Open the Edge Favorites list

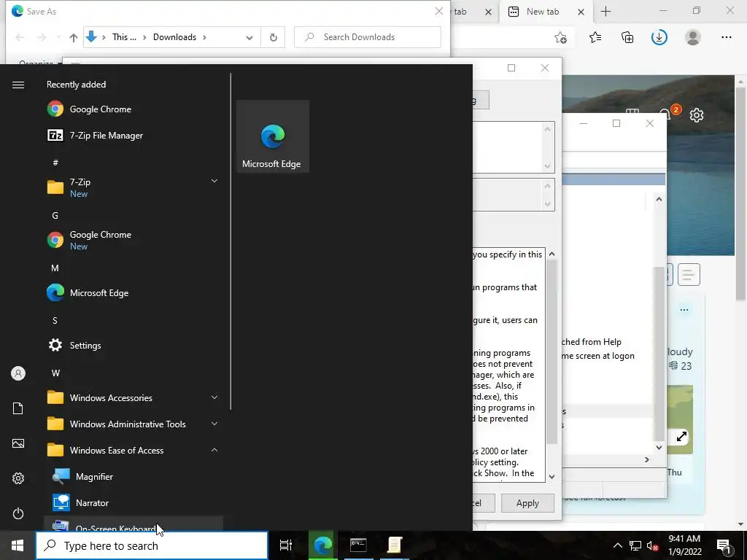tap(595, 37)
